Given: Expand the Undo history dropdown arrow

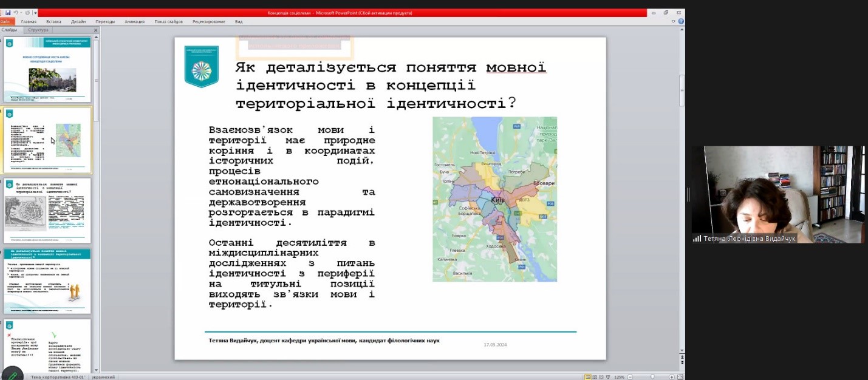Looking at the screenshot, I should pos(21,13).
